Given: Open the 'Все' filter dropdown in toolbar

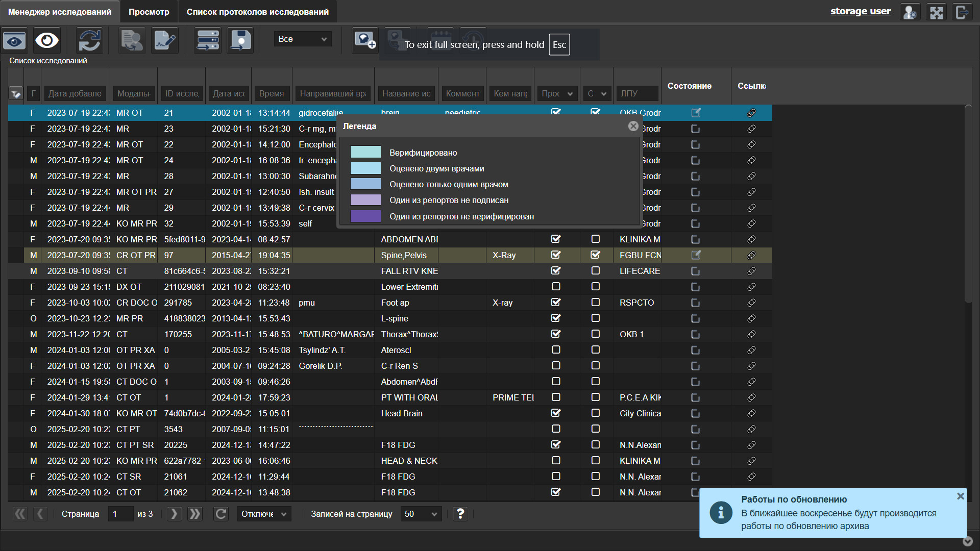Looking at the screenshot, I should (x=303, y=39).
